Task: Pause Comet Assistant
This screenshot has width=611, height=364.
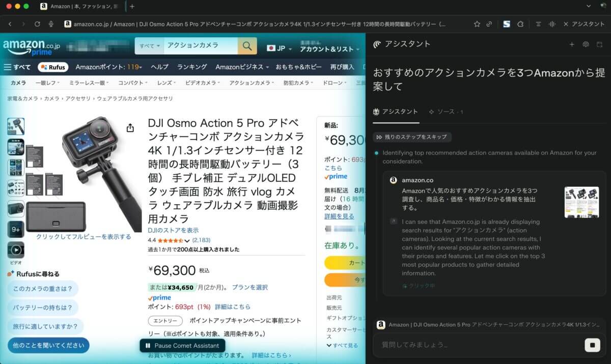Action: [182, 346]
